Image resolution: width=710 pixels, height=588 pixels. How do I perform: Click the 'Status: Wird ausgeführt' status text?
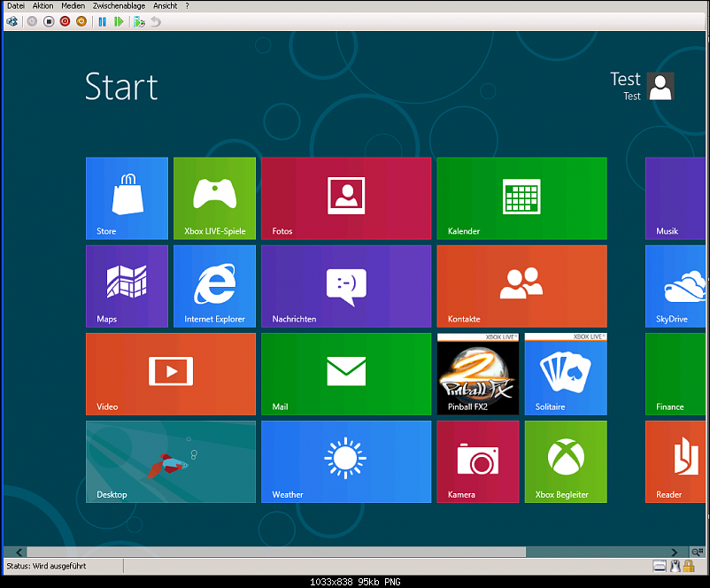(46, 566)
